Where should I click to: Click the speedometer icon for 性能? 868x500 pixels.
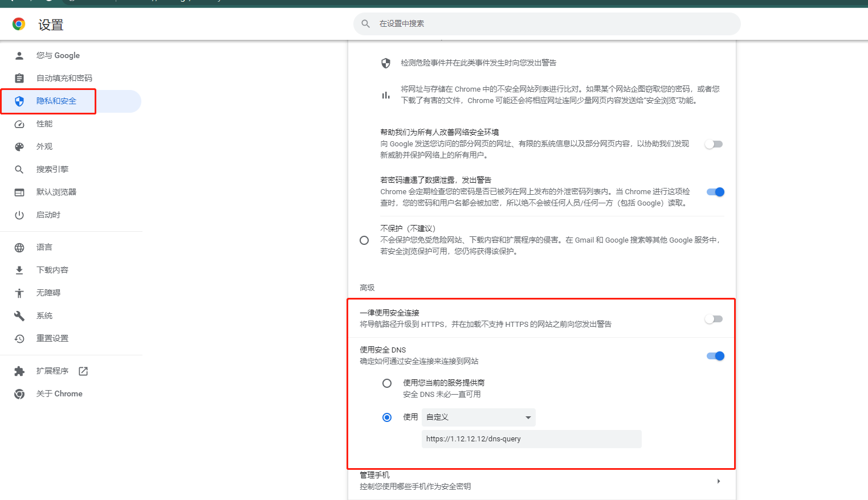19,124
